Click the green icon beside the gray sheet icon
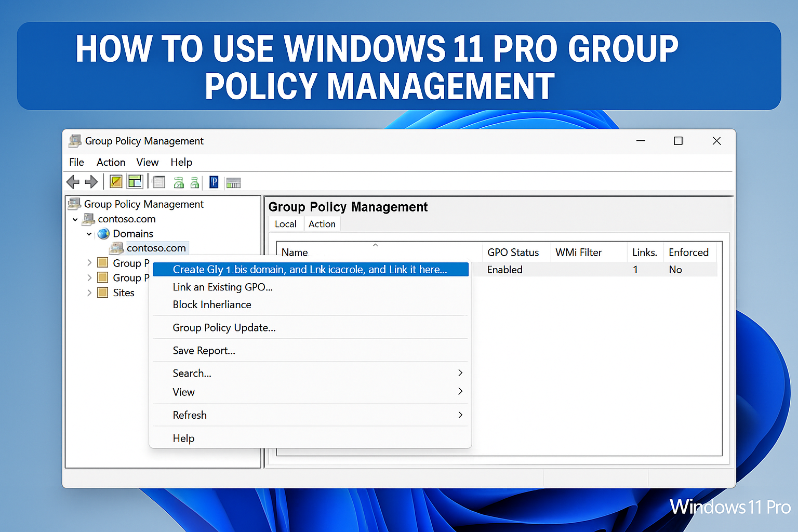 point(179,182)
